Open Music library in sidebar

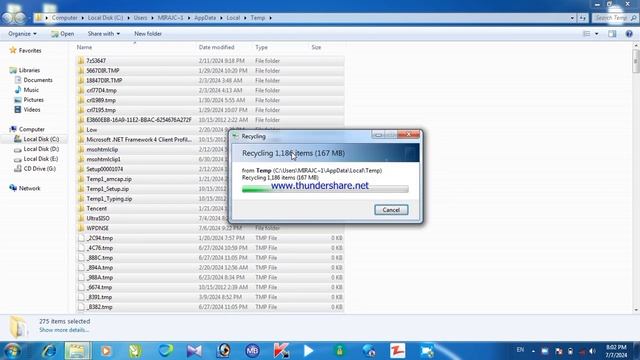pyautogui.click(x=31, y=90)
